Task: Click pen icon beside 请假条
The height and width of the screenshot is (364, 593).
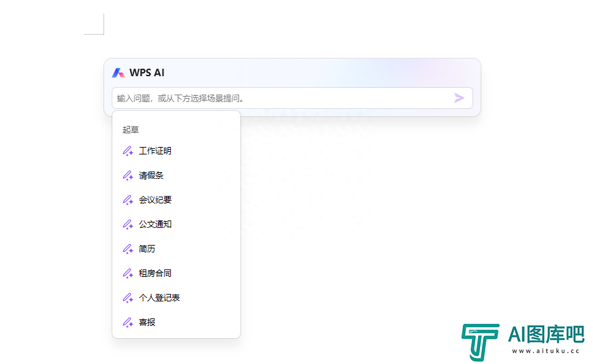Action: point(128,176)
